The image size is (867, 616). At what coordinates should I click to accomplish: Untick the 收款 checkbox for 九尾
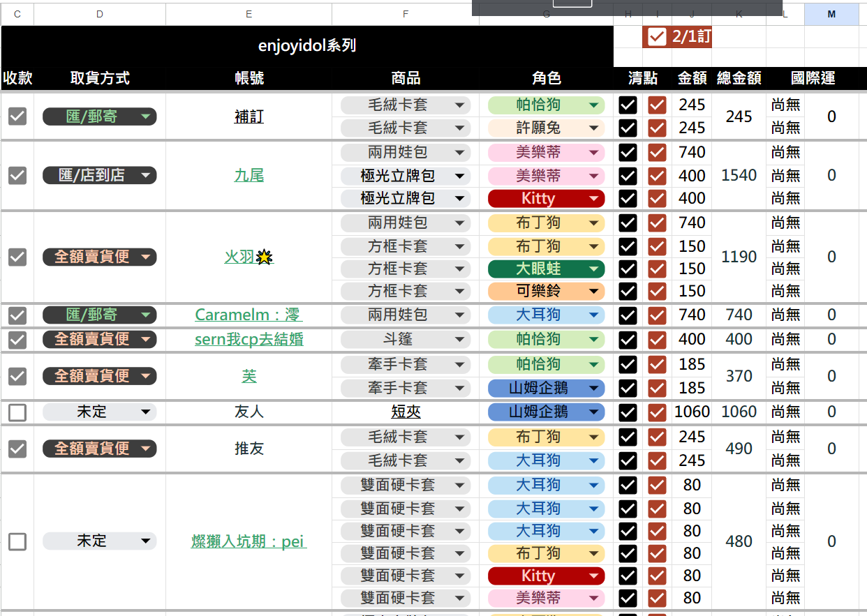point(17,176)
